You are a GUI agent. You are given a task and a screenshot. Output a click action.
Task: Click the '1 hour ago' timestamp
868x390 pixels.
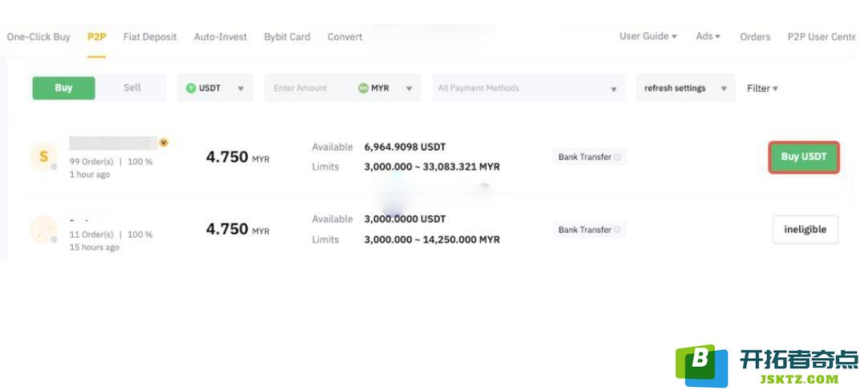coord(90,175)
